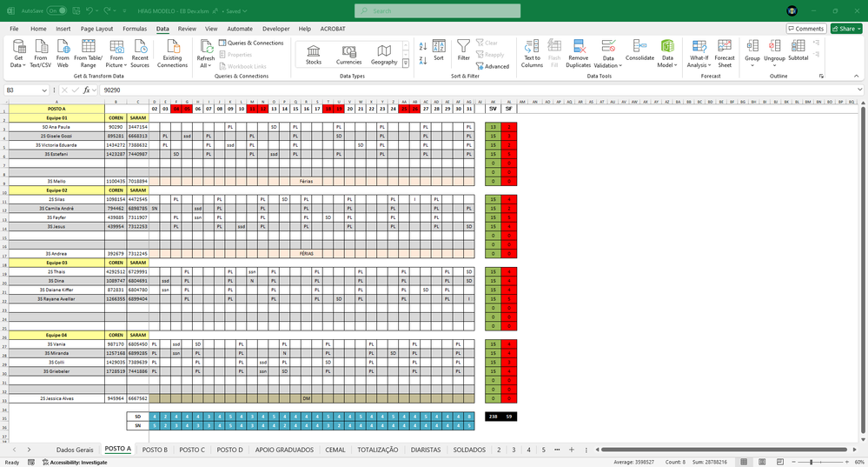The width and height of the screenshot is (868, 467).
Task: Click the Subtotal icon
Action: point(798,46)
